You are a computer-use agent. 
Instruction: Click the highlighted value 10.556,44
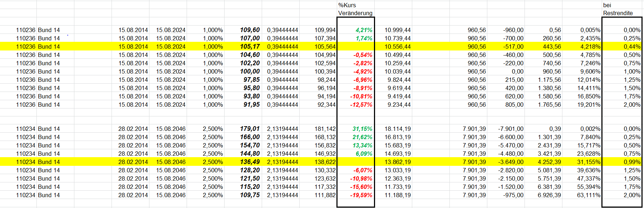click(393, 47)
